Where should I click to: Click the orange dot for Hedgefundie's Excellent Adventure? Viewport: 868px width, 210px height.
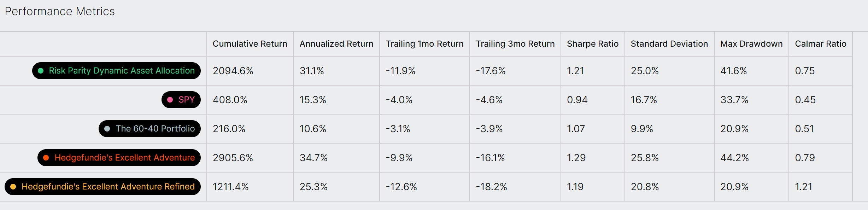(46, 158)
